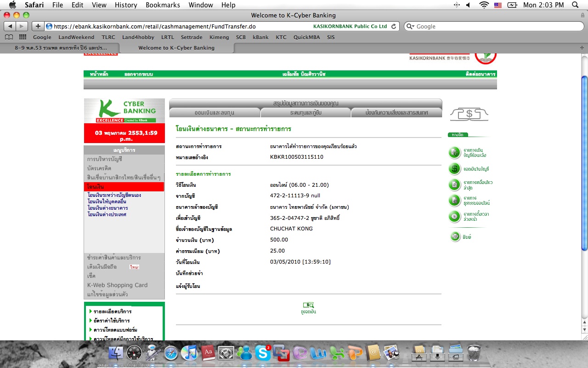
Task: Launch Microsoft Word from the Dock
Action: click(x=318, y=353)
